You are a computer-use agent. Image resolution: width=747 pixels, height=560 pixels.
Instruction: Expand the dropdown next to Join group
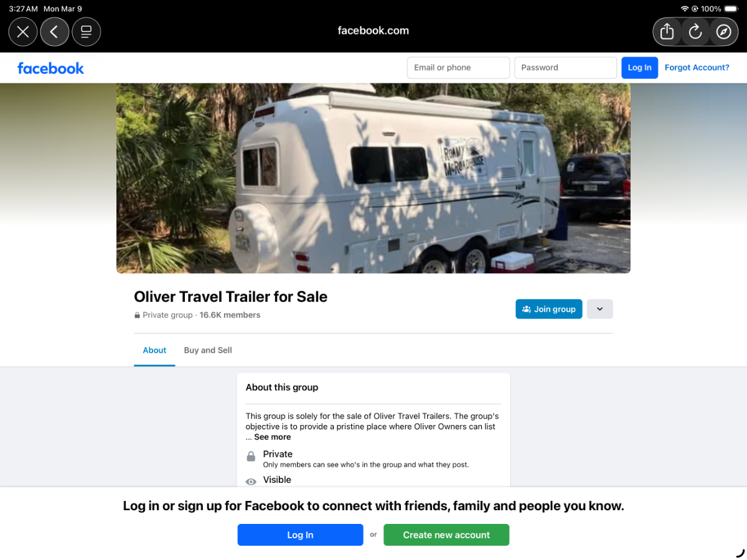[x=600, y=309]
